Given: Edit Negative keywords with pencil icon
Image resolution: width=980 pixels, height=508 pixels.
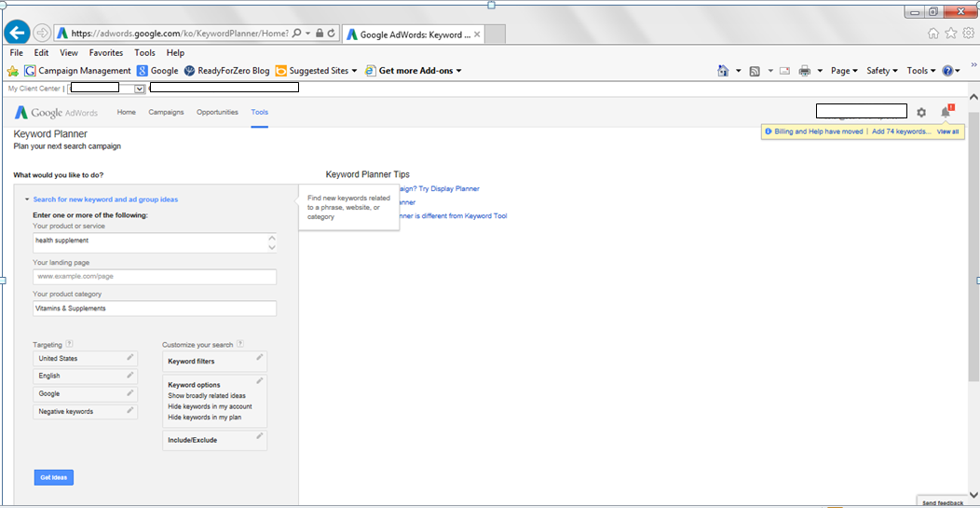Looking at the screenshot, I should tap(130, 410).
